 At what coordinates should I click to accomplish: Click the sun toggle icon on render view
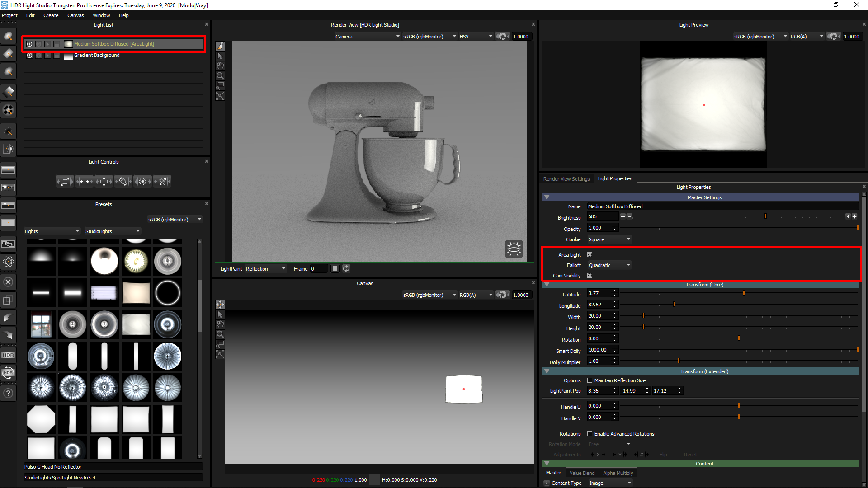point(514,249)
